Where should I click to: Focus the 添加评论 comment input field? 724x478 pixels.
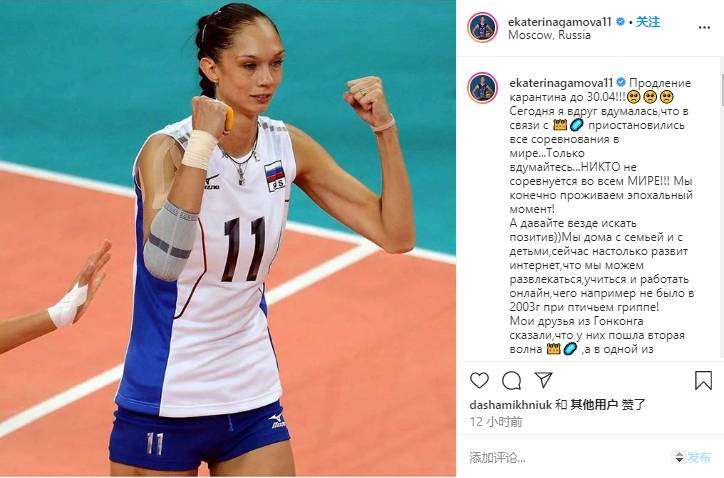[568, 458]
